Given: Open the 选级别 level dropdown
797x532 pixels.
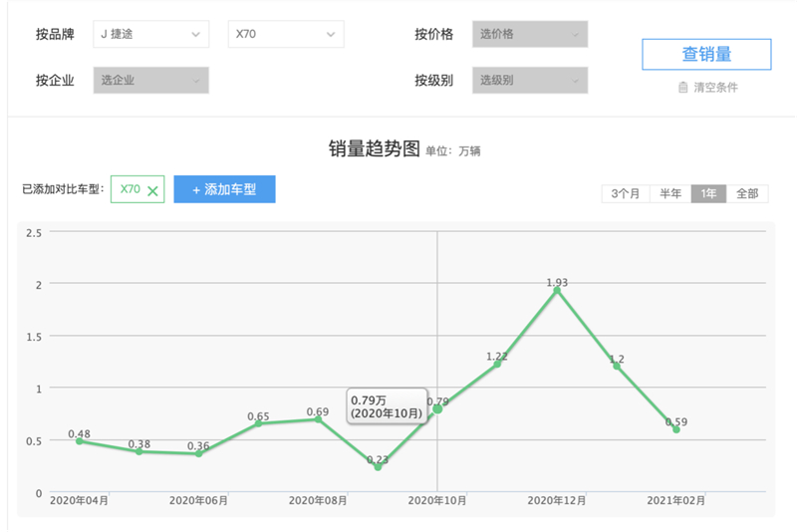Looking at the screenshot, I should [x=530, y=81].
